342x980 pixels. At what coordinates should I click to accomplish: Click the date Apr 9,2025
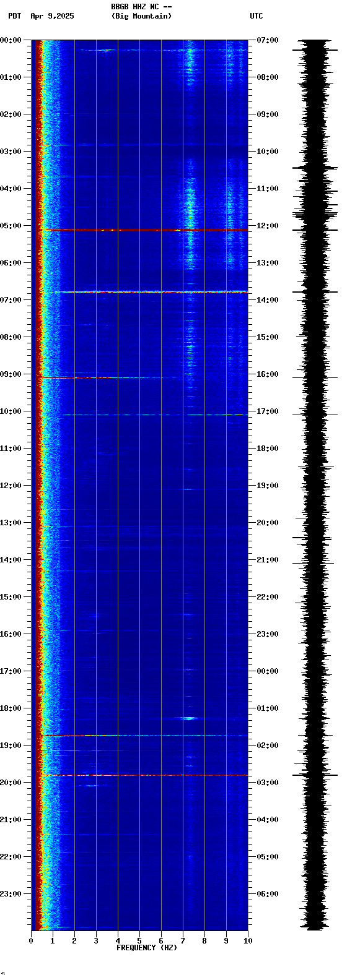52,16
